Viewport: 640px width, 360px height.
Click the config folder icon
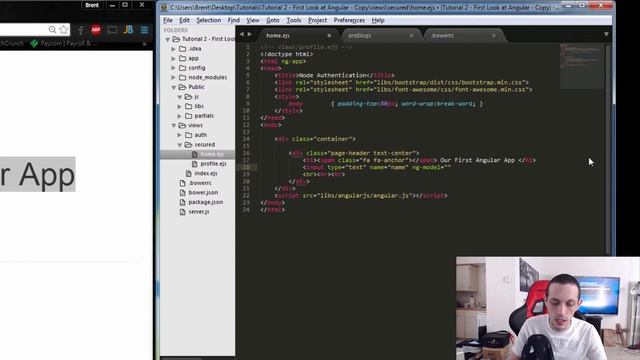[x=182, y=68]
